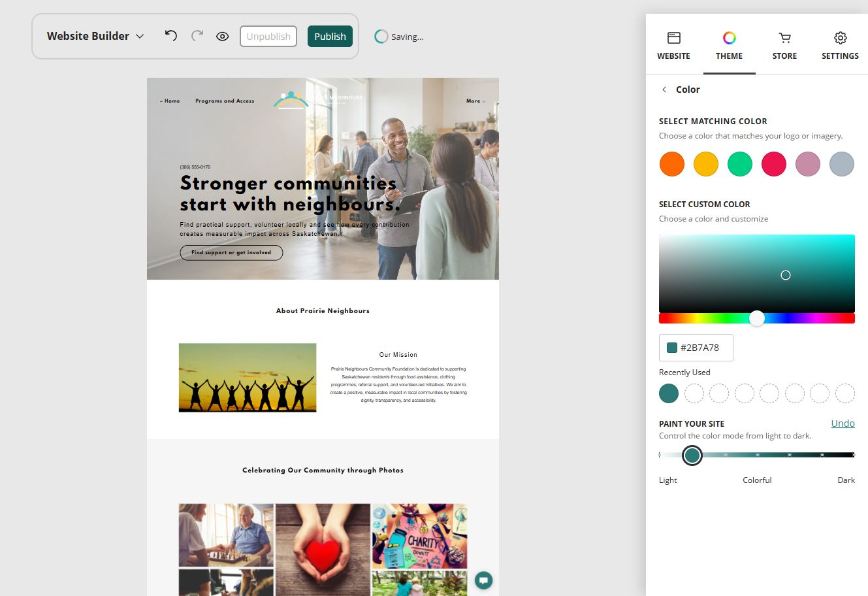
Task: Select the Charity donate jar photo
Action: (x=419, y=535)
